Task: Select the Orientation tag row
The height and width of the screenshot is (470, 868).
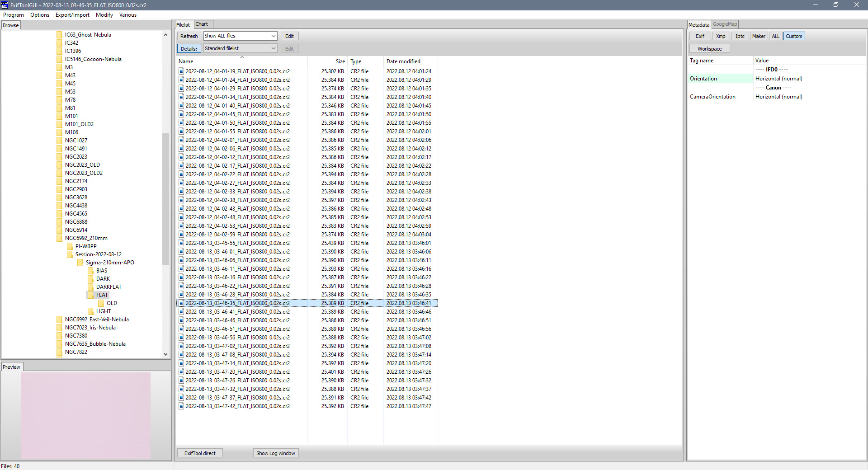Action: click(777, 79)
